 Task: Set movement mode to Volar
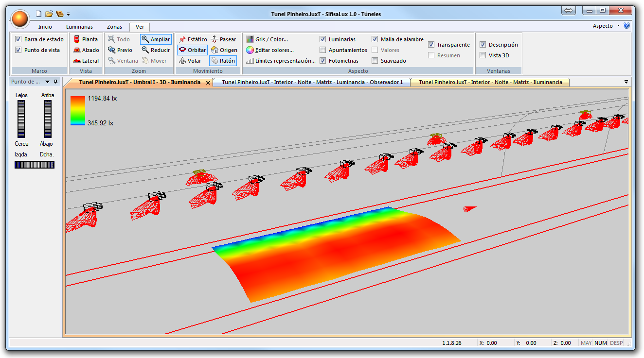[x=190, y=61]
